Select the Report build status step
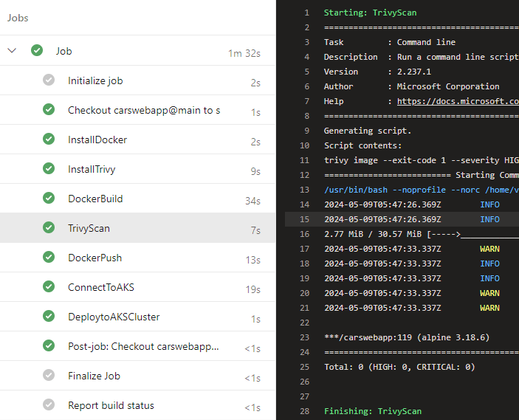Image resolution: width=519 pixels, height=420 pixels. coord(111,405)
